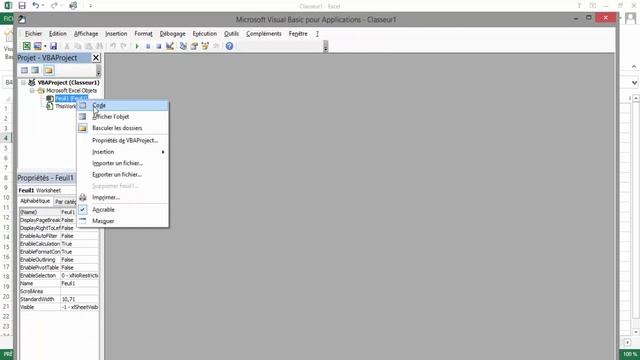The height and width of the screenshot is (360, 640).
Task: Choose Basculer les dossiers in context menu
Action: coord(123,128)
